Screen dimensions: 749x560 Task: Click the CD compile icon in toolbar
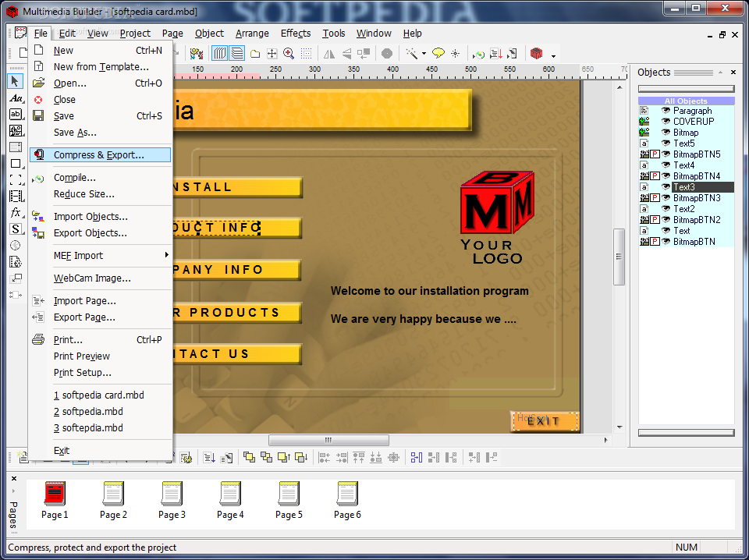478,54
